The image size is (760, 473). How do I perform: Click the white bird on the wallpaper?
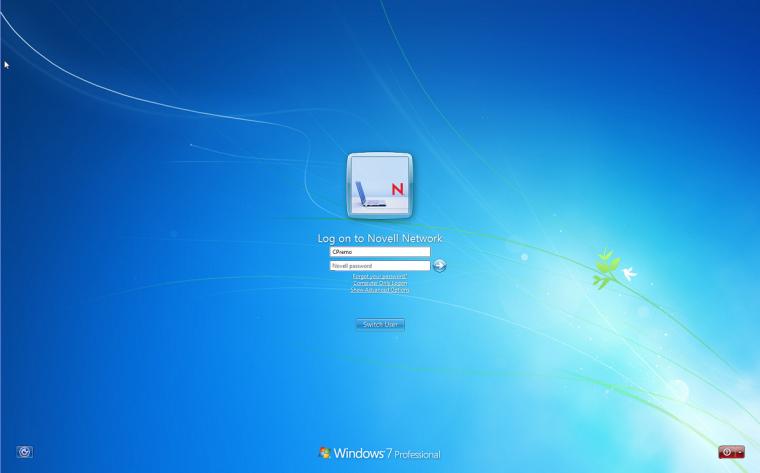point(629,273)
